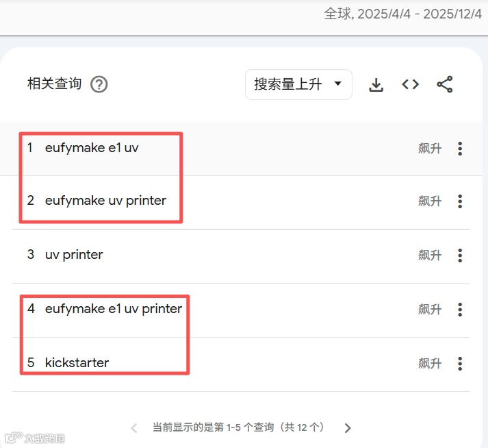
Task: Open the query eufymake uv printer
Action: click(x=105, y=201)
